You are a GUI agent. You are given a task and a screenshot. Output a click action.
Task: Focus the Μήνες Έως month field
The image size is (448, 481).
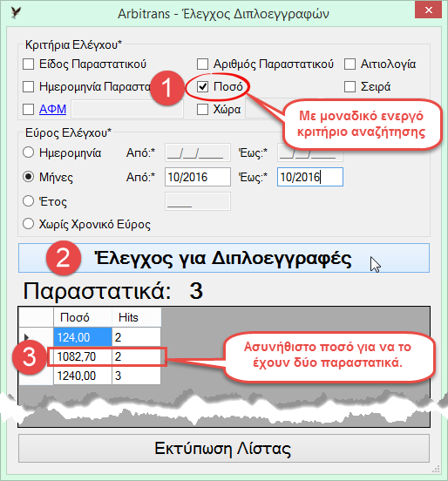310,177
